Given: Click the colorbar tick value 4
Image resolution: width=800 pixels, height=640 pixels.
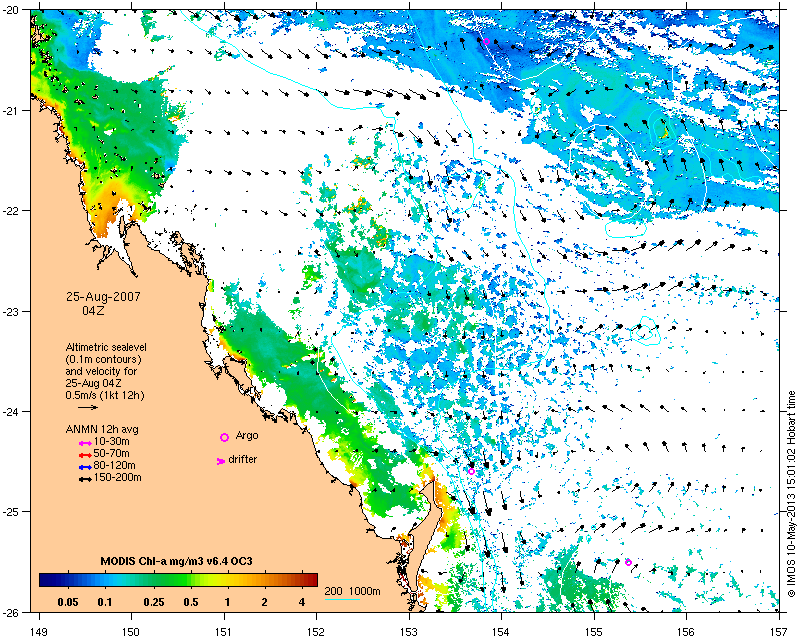Looking at the screenshot, I should pos(302,602).
